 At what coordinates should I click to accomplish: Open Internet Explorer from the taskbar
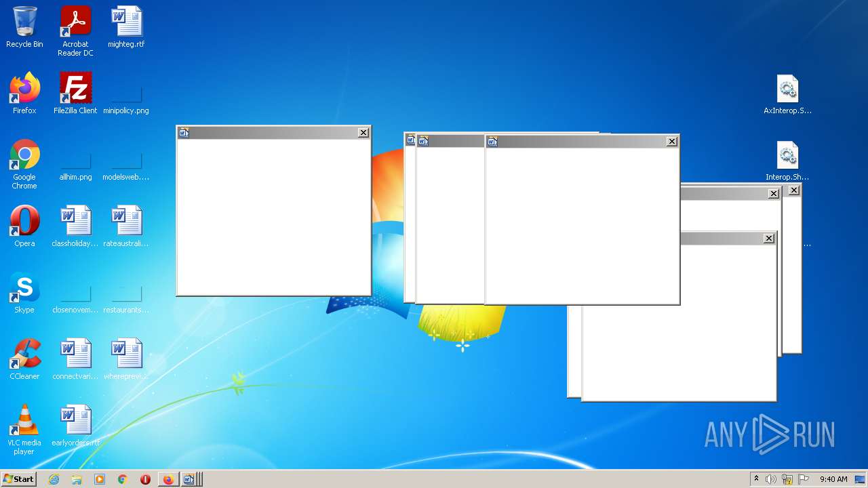click(54, 479)
